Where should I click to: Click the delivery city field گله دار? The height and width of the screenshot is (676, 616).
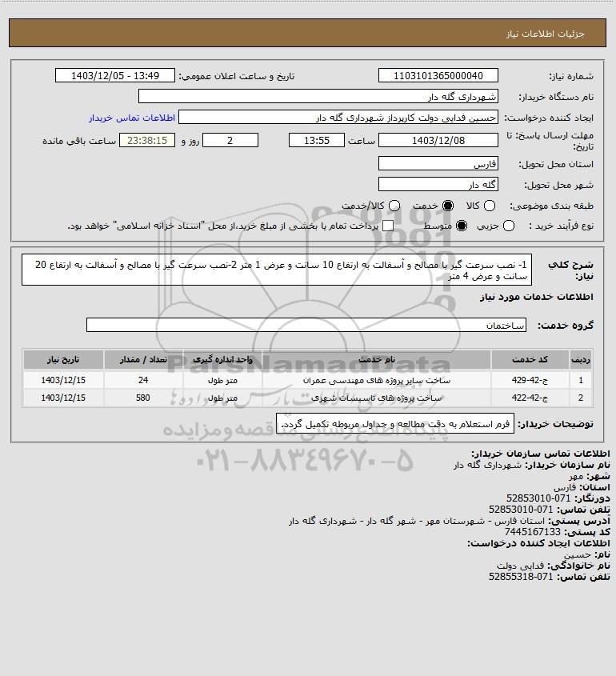(438, 185)
